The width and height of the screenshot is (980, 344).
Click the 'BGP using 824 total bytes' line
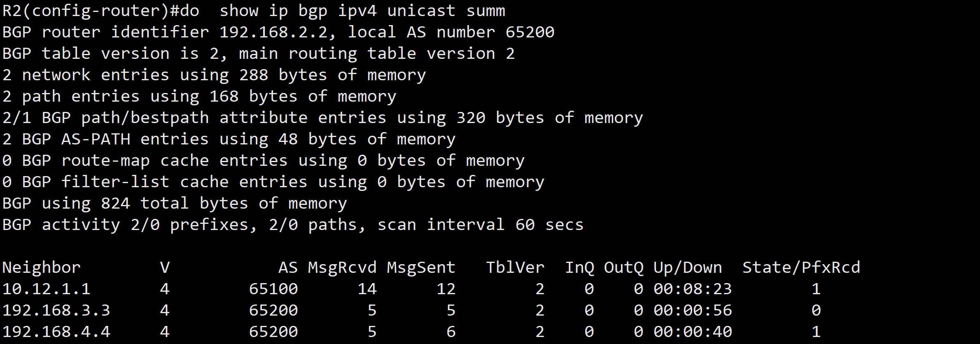click(x=175, y=203)
